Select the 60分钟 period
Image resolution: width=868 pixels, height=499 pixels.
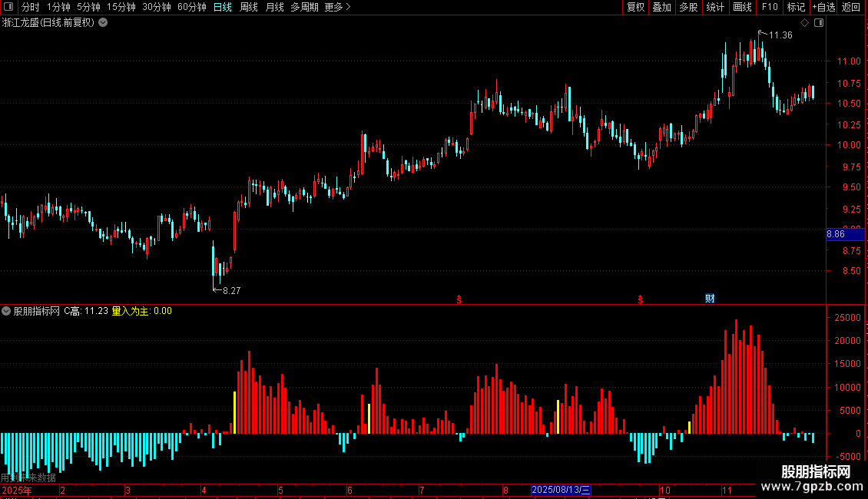(x=191, y=7)
